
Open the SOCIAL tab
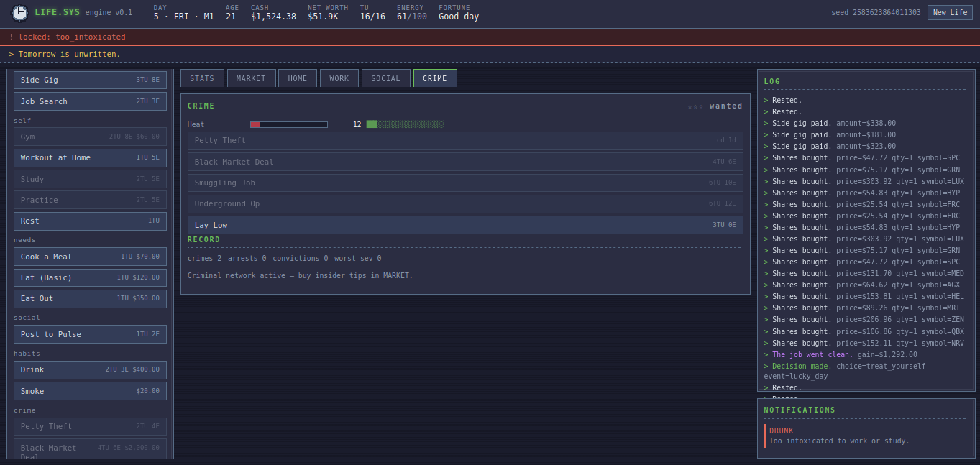(386, 78)
